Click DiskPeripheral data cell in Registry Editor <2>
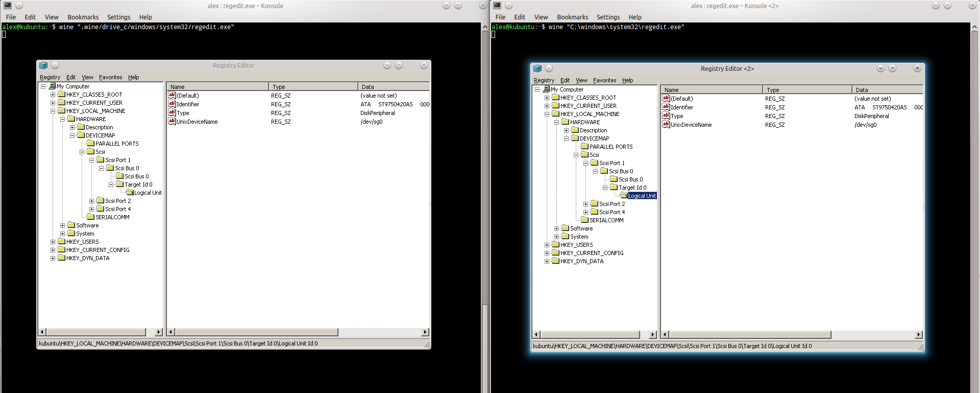This screenshot has width=980, height=393. (872, 116)
